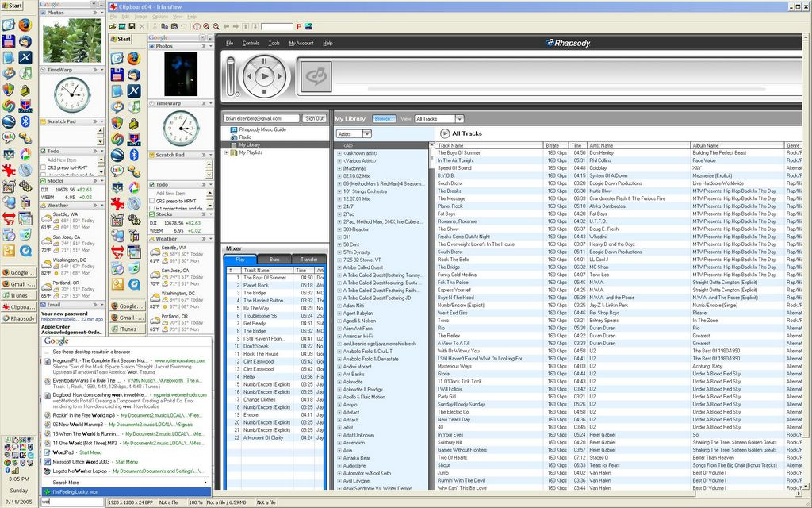Image resolution: width=812 pixels, height=508 pixels.
Task: Expand the Email sidebar panel with its chevron
Action: [x=95, y=305]
